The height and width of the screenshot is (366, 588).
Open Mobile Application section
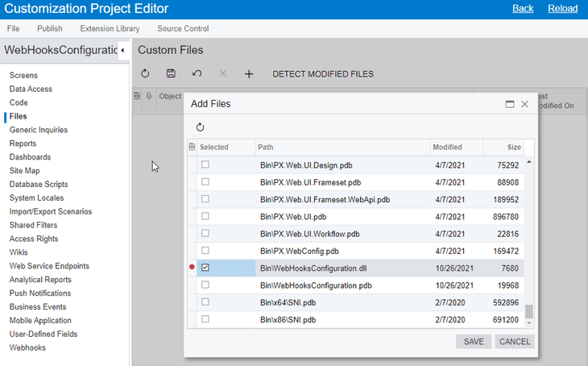click(40, 321)
